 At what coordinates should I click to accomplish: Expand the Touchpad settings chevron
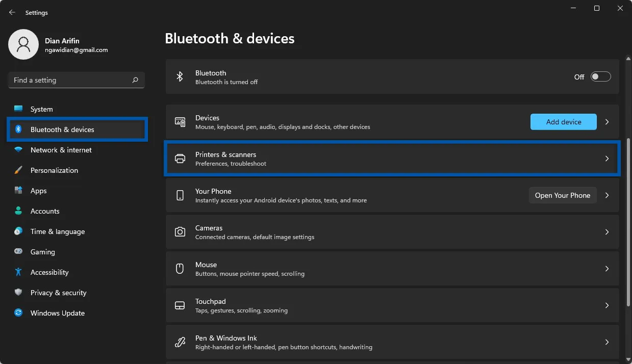607,305
